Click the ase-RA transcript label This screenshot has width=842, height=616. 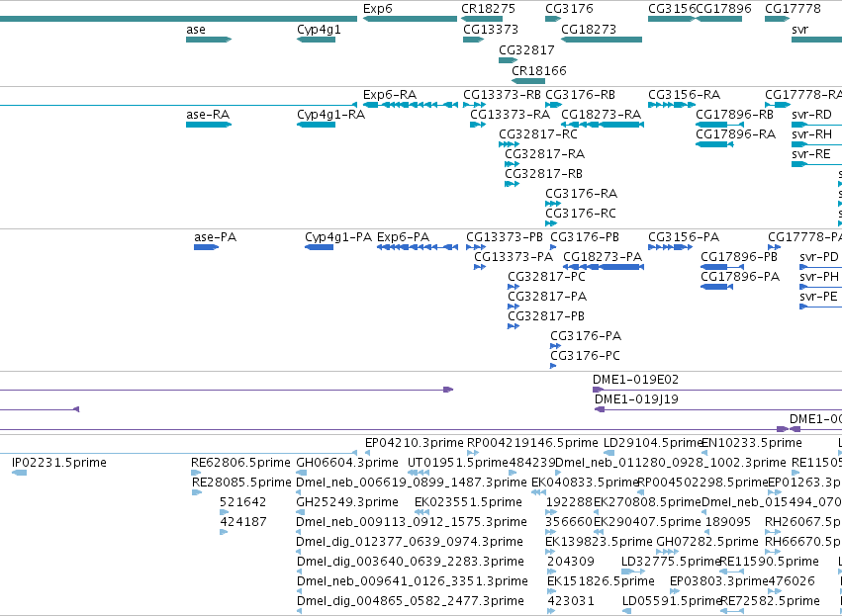click(x=208, y=115)
